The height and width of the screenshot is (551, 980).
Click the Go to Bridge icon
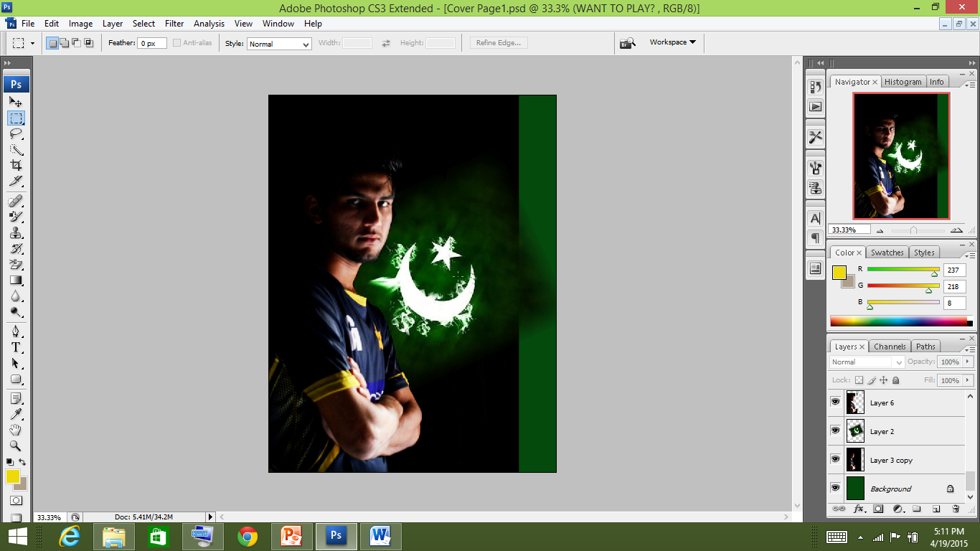coord(628,43)
